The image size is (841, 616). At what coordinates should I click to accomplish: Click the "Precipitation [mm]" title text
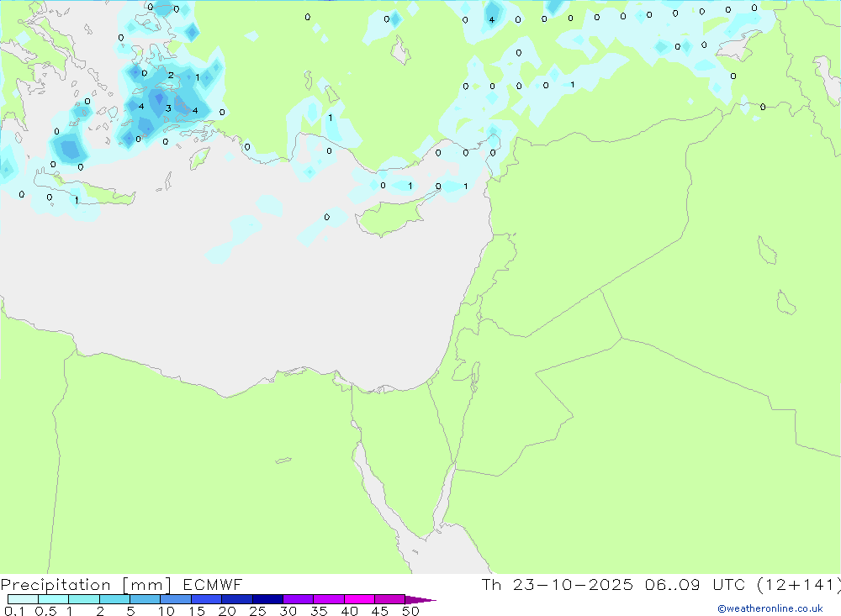[86, 585]
